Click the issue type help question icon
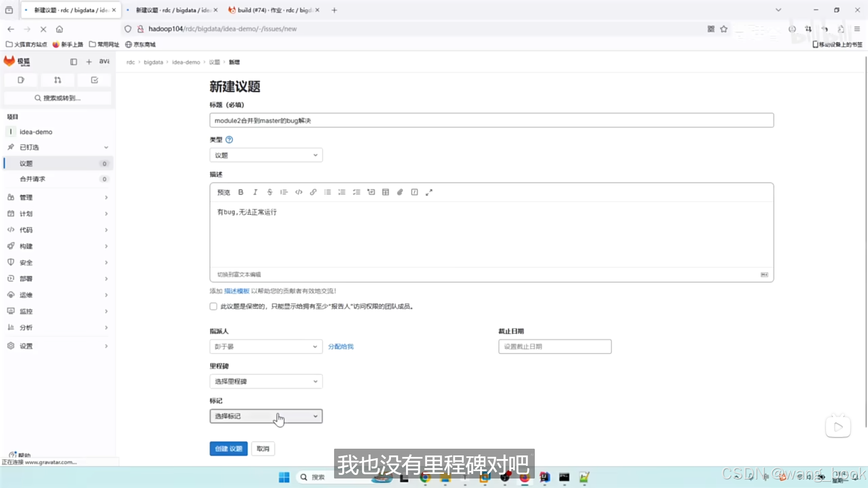The image size is (868, 488). (x=229, y=140)
